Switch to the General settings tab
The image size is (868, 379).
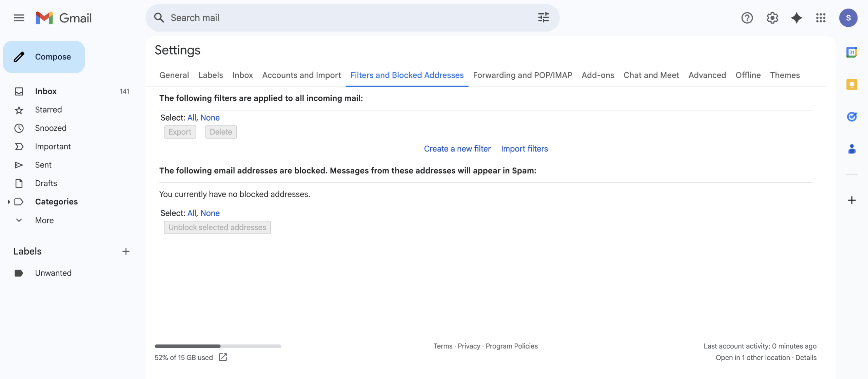coord(174,75)
